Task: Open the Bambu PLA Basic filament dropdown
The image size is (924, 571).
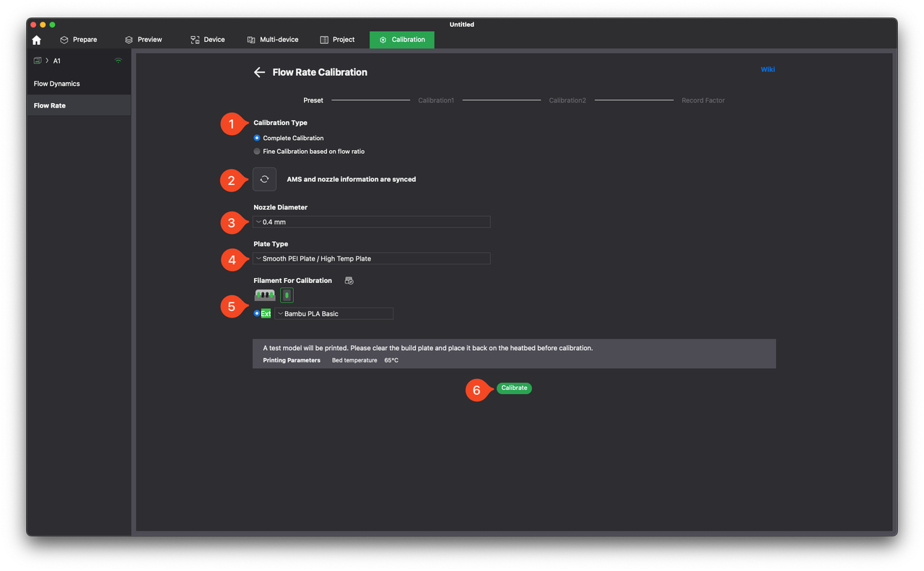Action: [334, 314]
